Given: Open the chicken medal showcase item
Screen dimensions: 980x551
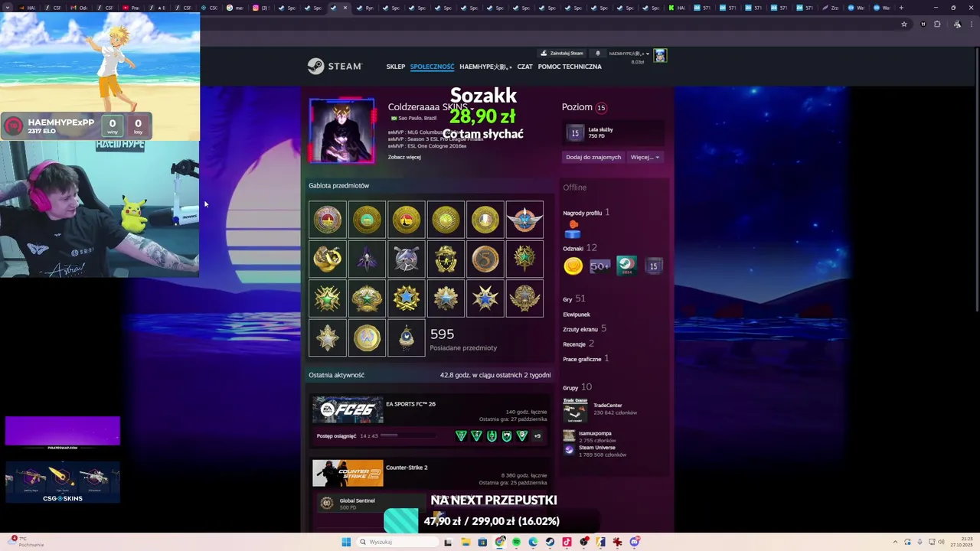Looking at the screenshot, I should click(407, 337).
